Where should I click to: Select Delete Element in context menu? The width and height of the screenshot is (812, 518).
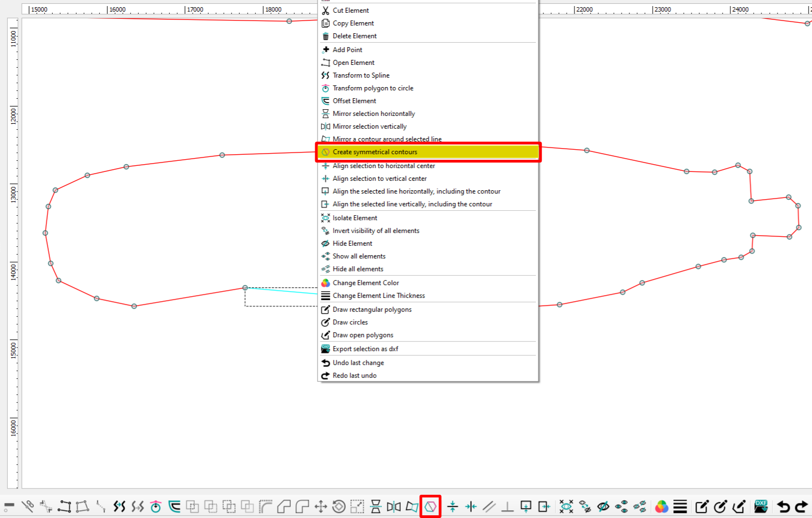tap(355, 36)
